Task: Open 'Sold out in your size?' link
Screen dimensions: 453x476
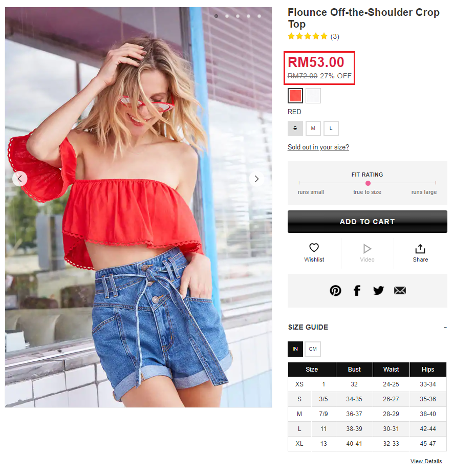Action: (x=318, y=147)
